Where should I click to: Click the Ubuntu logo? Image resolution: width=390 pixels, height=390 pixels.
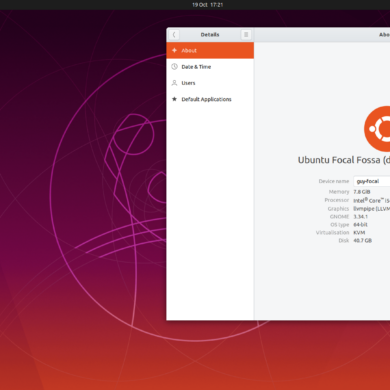pos(377,129)
